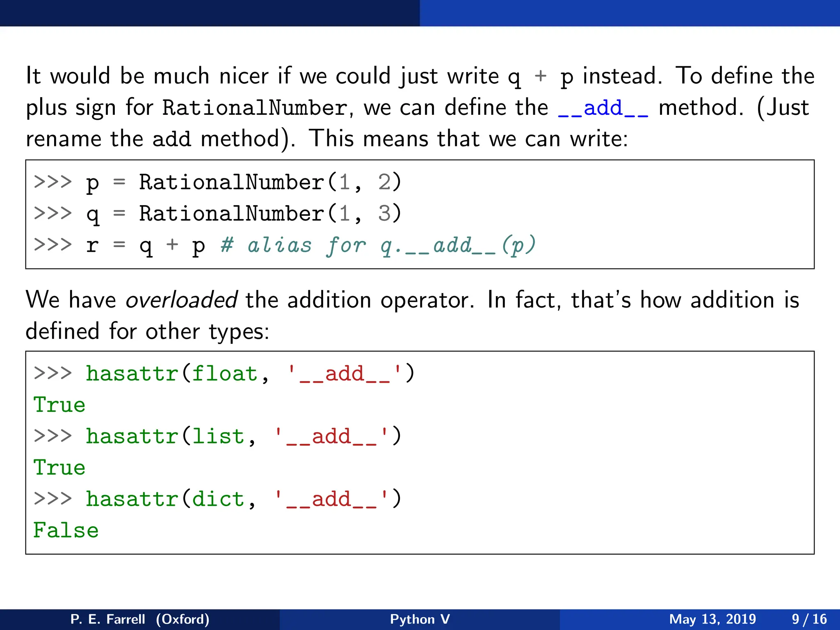The width and height of the screenshot is (840, 630).
Task: Click the True output under the list check
Action: (x=59, y=468)
